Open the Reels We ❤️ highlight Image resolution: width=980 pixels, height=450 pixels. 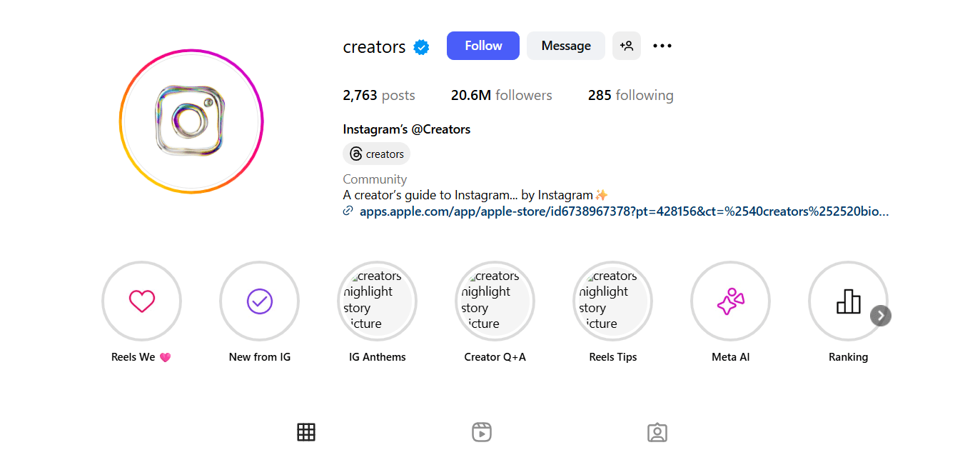tap(141, 301)
